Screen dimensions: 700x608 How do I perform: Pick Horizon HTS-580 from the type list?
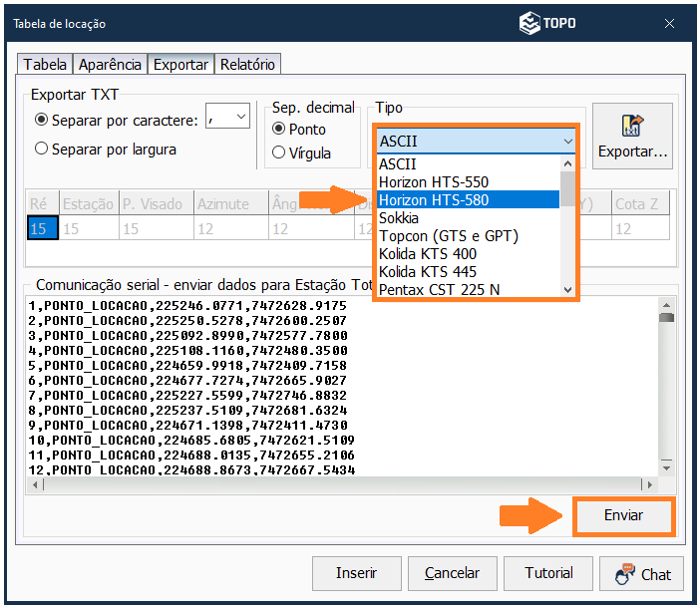[x=447, y=199]
